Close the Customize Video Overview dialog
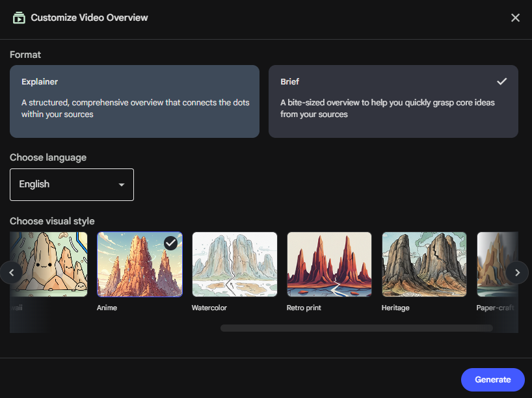This screenshot has width=532, height=398. click(515, 18)
